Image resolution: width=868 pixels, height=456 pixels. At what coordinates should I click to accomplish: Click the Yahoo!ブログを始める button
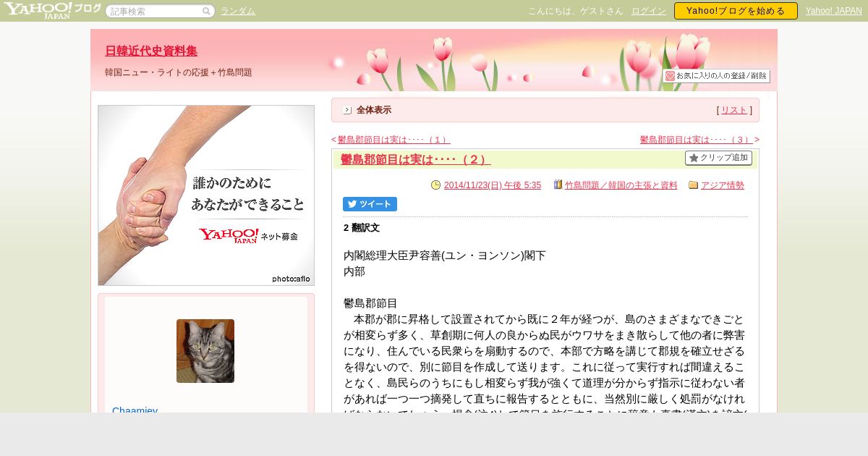736,11
